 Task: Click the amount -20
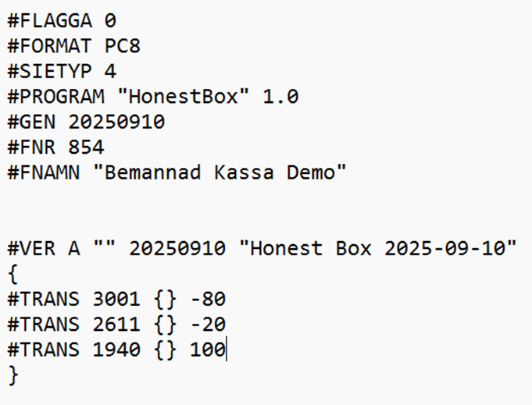pyautogui.click(x=208, y=325)
